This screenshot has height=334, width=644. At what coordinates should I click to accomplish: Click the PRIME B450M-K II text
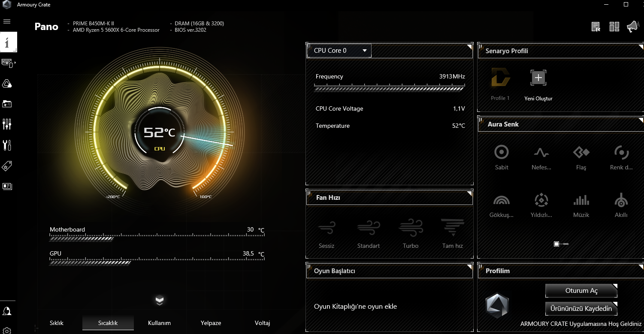click(94, 23)
